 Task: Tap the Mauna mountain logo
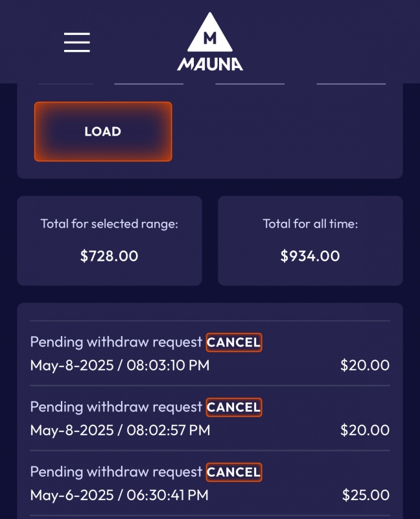click(x=209, y=42)
